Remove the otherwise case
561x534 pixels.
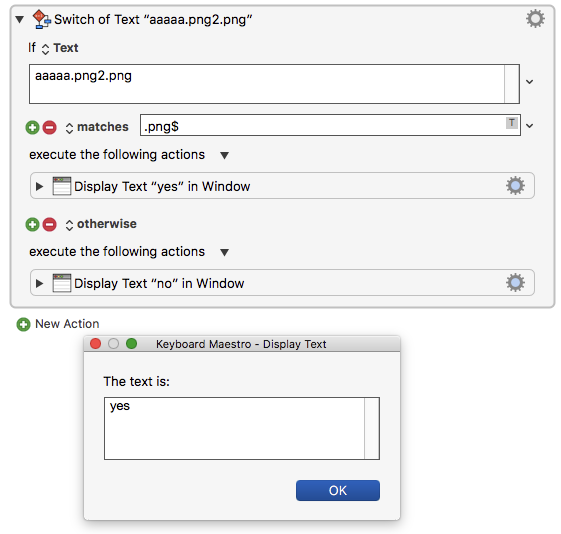tap(49, 224)
